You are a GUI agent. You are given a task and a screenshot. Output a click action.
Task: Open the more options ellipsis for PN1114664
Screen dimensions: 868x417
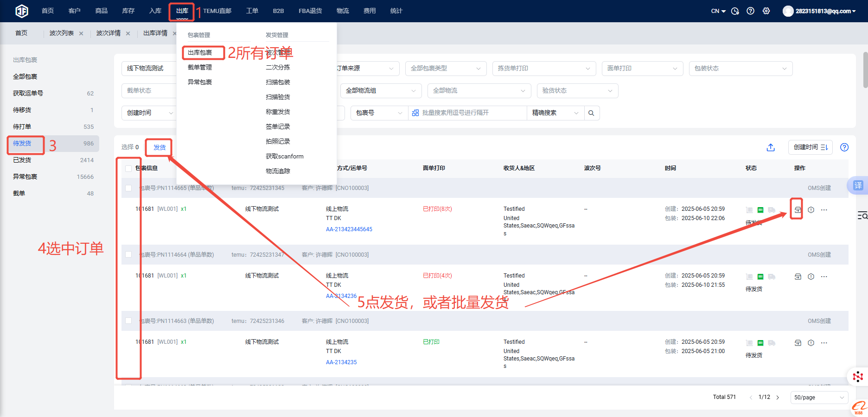824,277
